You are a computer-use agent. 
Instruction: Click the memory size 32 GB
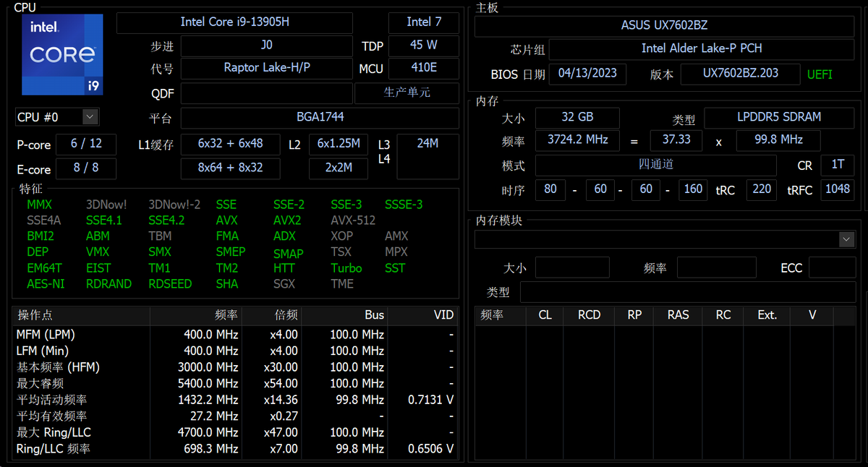point(577,118)
